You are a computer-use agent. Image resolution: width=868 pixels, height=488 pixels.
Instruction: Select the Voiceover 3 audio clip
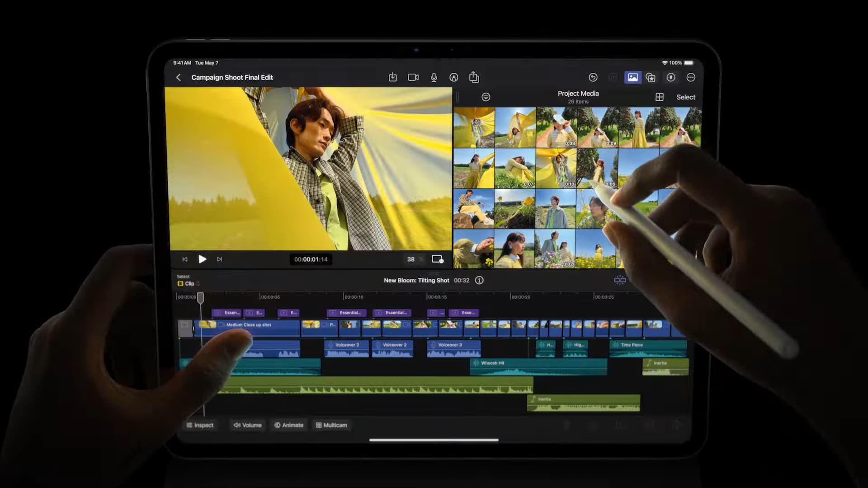[x=453, y=348]
